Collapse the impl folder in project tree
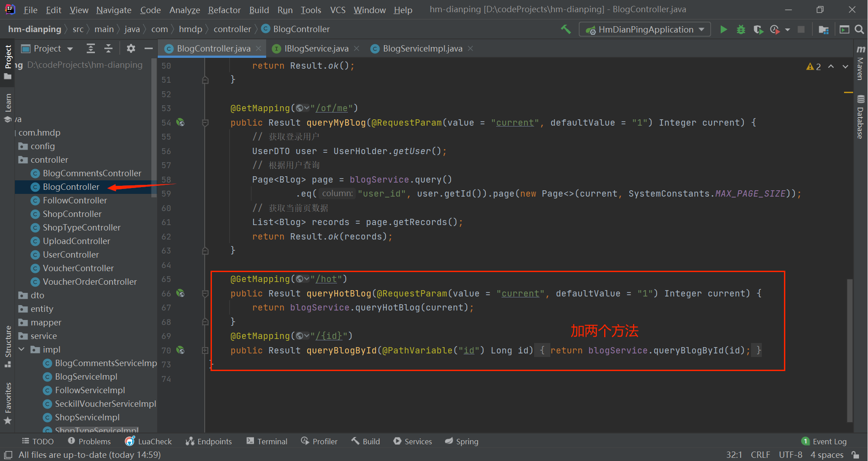 21,349
